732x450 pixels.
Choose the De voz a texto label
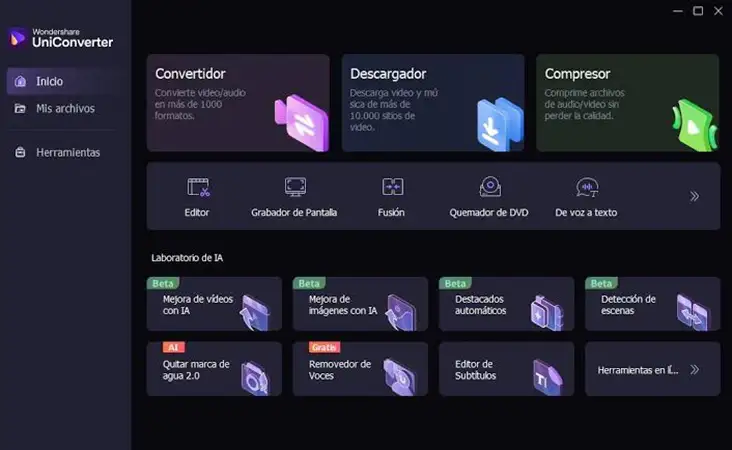tap(586, 212)
